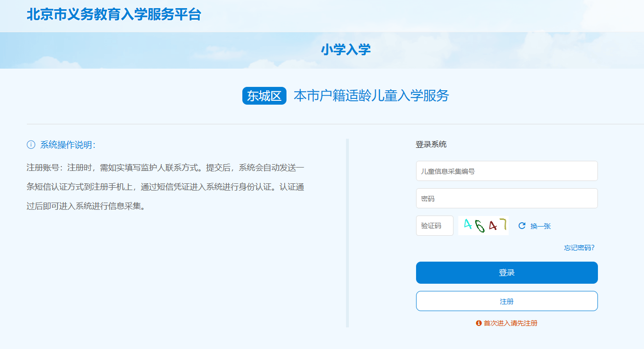Click the line 过后即可进入系统进行信息采集。

85,206
